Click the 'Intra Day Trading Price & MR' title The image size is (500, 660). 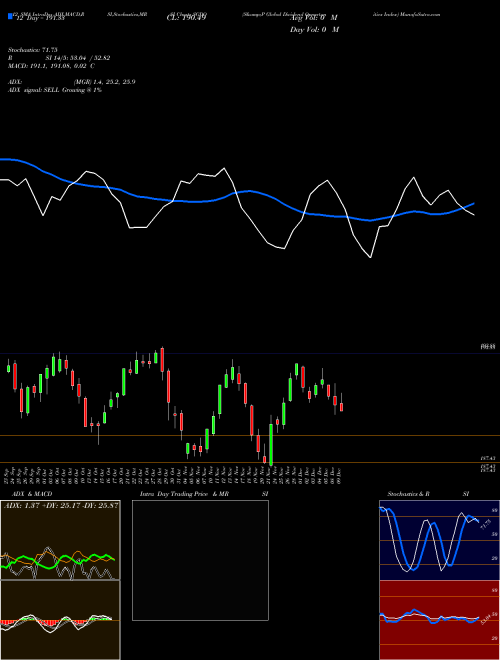pyautogui.click(x=185, y=494)
